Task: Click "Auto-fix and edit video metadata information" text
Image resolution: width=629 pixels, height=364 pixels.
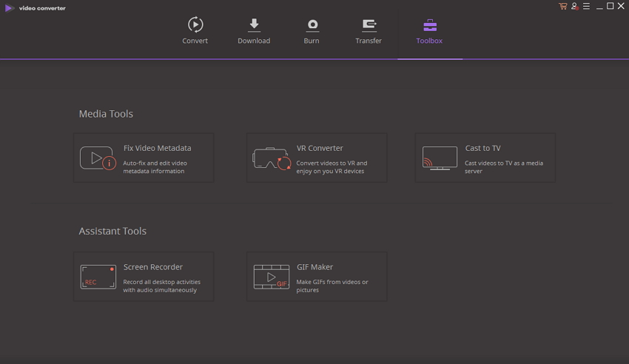Action: coord(155,167)
